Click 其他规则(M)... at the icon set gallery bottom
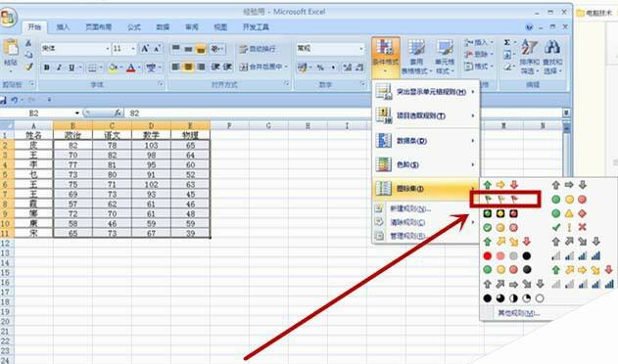This screenshot has height=364, width=618. (519, 313)
